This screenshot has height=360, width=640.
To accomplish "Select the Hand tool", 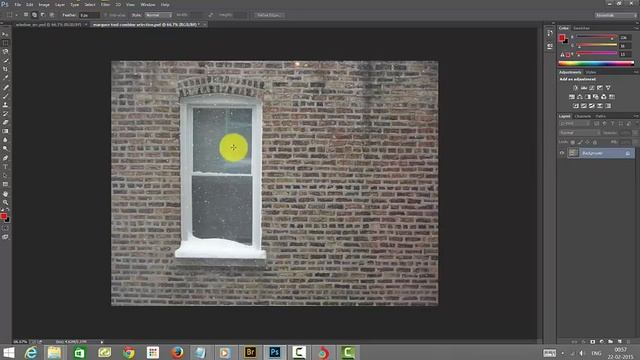I will (x=5, y=194).
